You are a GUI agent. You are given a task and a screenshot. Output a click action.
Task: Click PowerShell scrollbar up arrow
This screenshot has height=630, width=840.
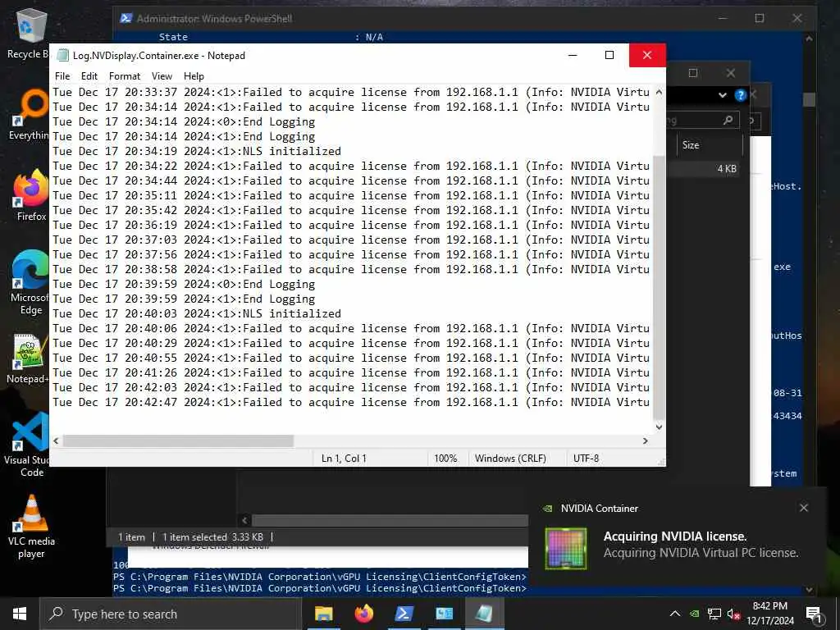(809, 39)
